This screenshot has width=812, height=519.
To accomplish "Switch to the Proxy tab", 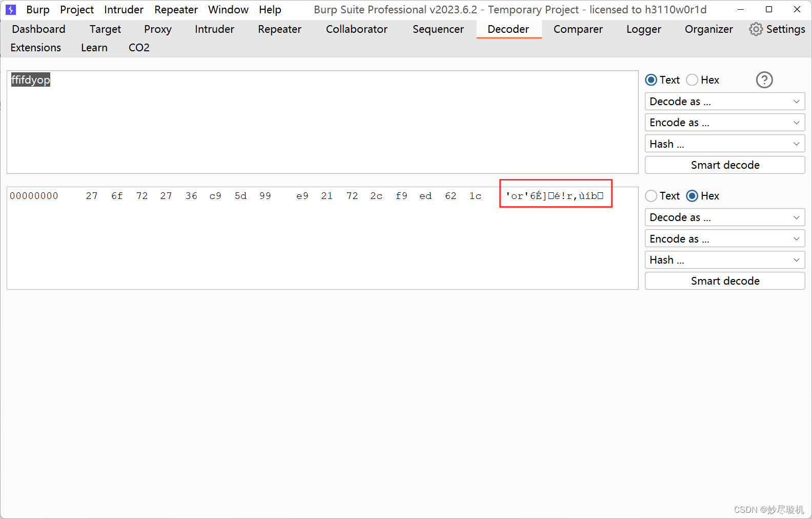I will pos(157,29).
